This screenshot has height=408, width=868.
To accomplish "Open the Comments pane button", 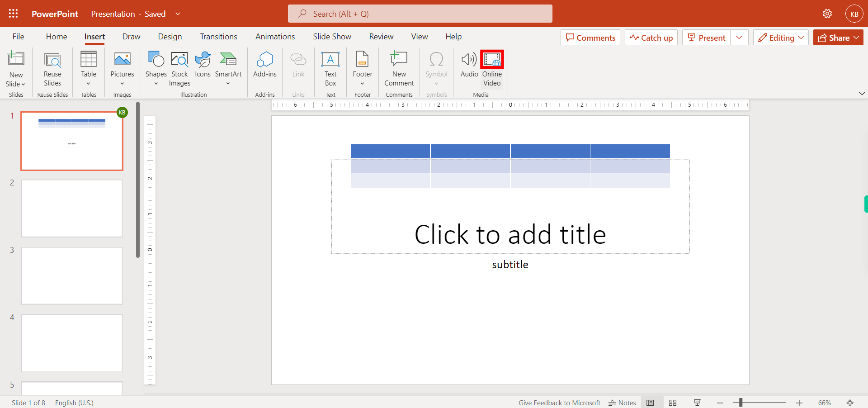I will pos(590,38).
